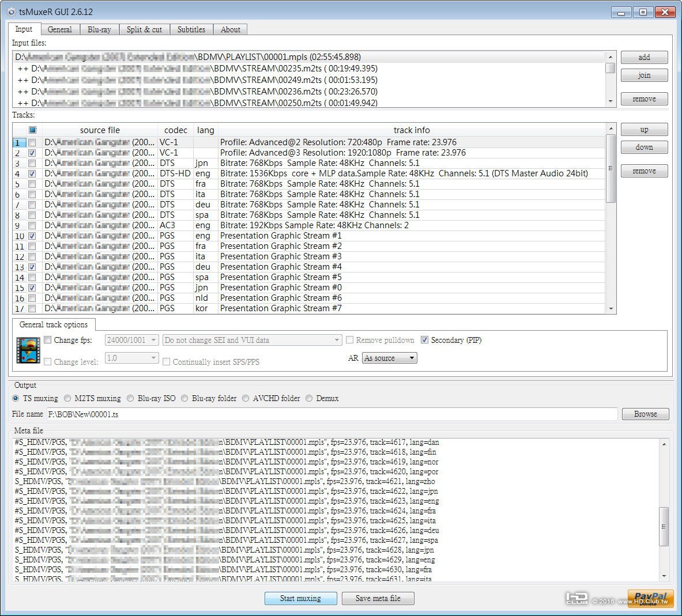
Task: Go to the Subtitles tab
Action: pyautogui.click(x=191, y=29)
